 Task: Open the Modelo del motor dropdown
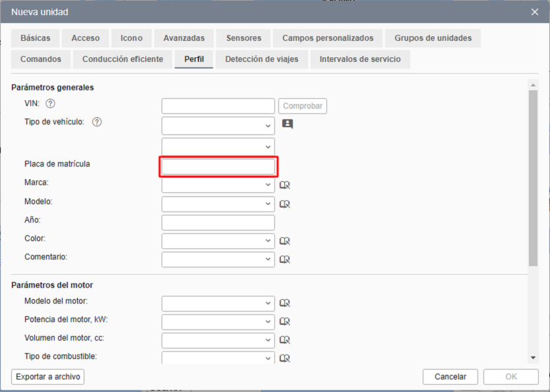(218, 303)
